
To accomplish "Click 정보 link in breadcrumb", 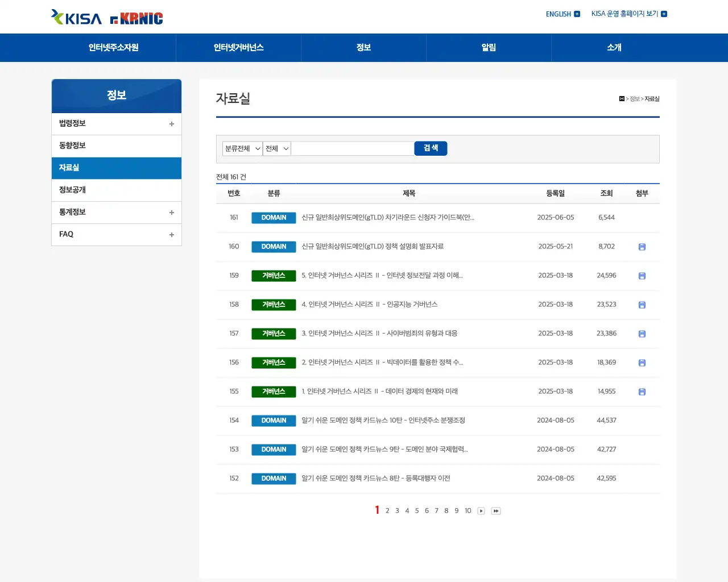I will (x=635, y=99).
